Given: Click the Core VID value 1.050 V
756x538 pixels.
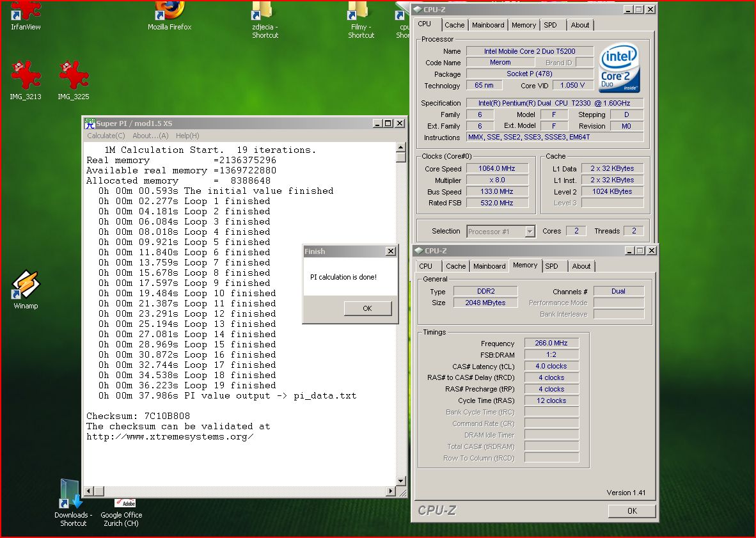Looking at the screenshot, I should (572, 85).
